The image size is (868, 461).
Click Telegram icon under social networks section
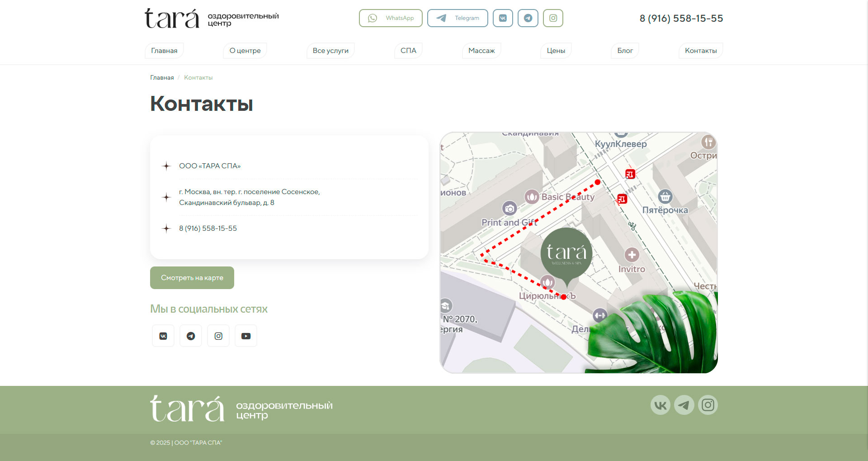point(191,336)
